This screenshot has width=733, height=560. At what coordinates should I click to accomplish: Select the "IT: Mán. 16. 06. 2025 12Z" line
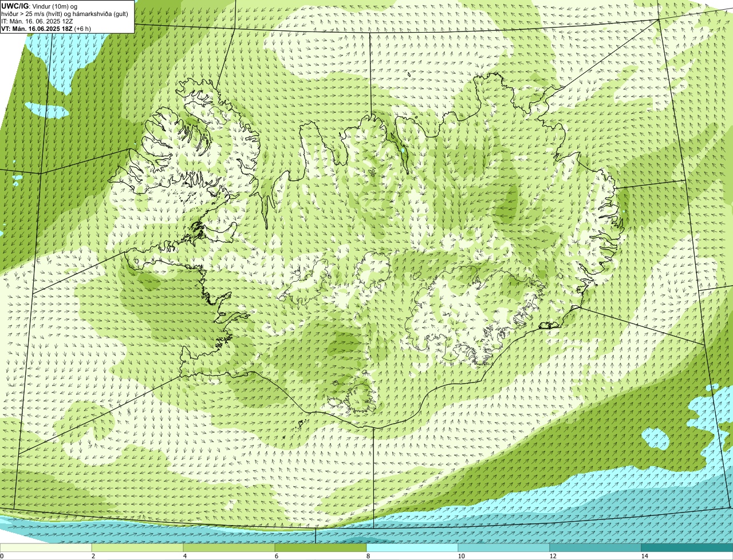37,21
